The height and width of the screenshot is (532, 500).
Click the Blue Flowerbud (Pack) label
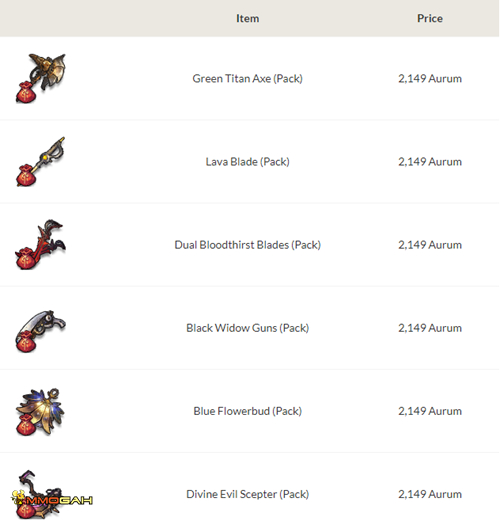[248, 411]
